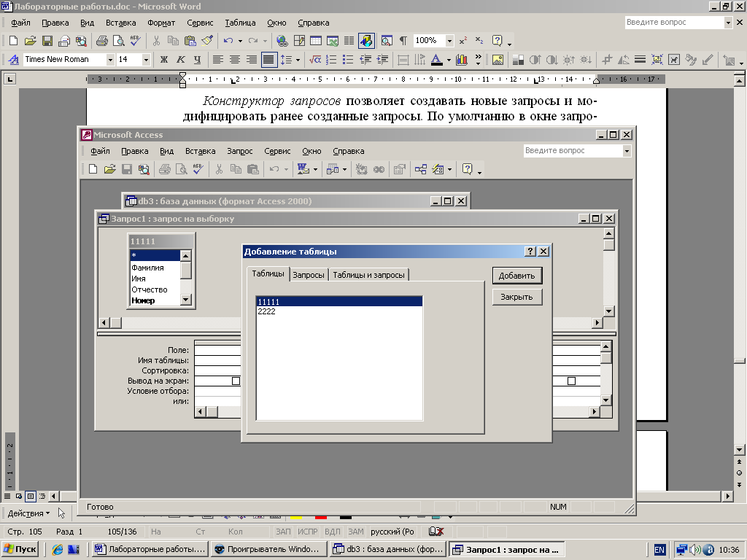Select table 2222 in the list
The height and width of the screenshot is (560, 747).
click(338, 311)
